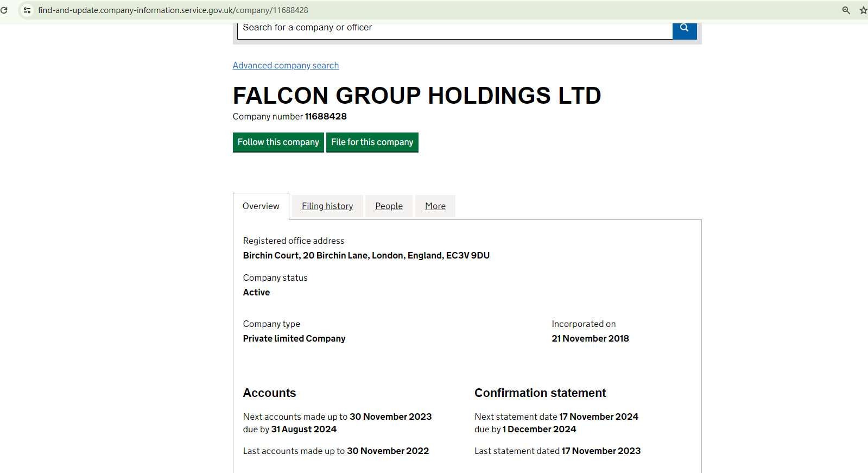Click the Accounts section heading
The image size is (868, 473).
tap(269, 393)
